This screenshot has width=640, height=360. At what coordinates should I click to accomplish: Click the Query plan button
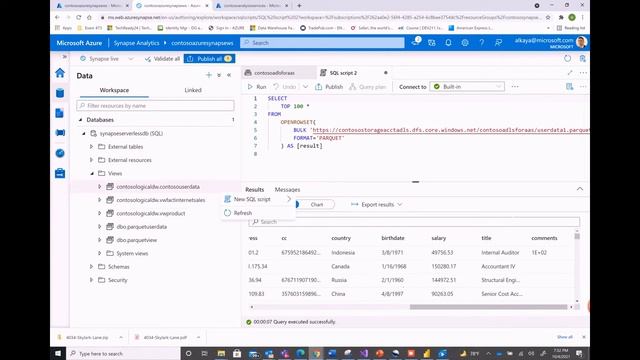(x=368, y=87)
